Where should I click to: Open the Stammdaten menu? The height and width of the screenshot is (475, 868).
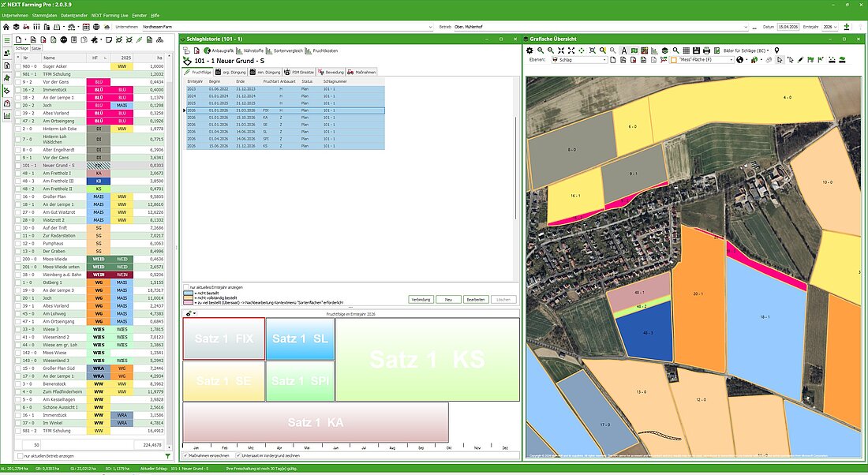tap(43, 15)
